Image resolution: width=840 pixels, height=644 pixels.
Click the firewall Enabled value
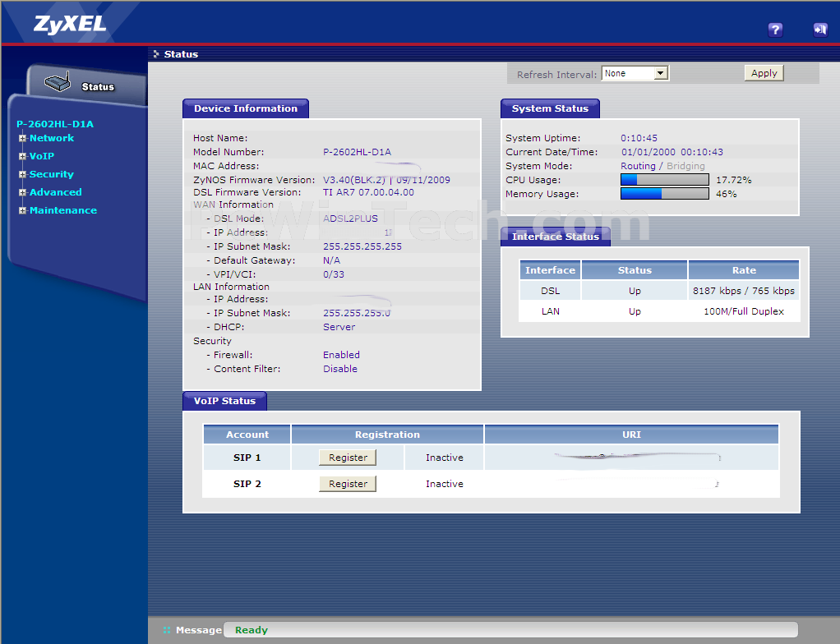341,355
